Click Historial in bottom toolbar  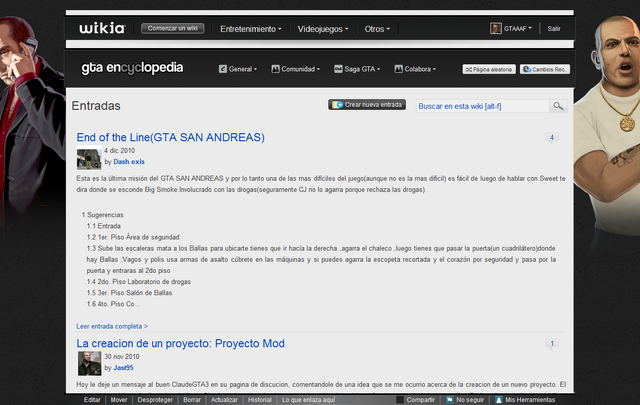point(260,400)
